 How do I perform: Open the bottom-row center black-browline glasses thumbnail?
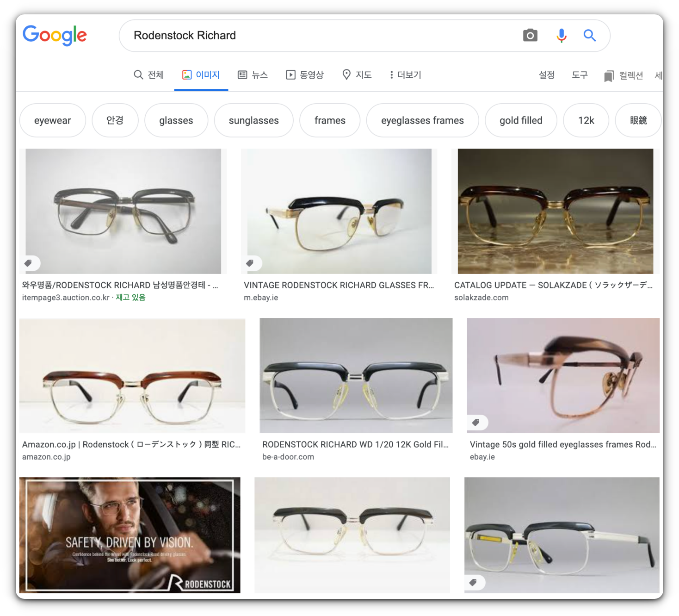tap(352, 535)
